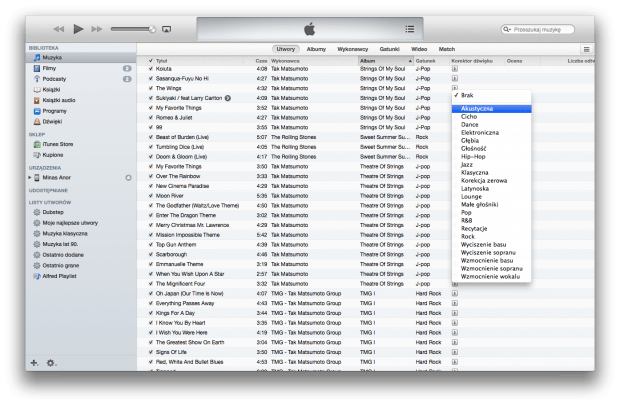
Task: Sort by the Album column header
Action: click(x=386, y=61)
